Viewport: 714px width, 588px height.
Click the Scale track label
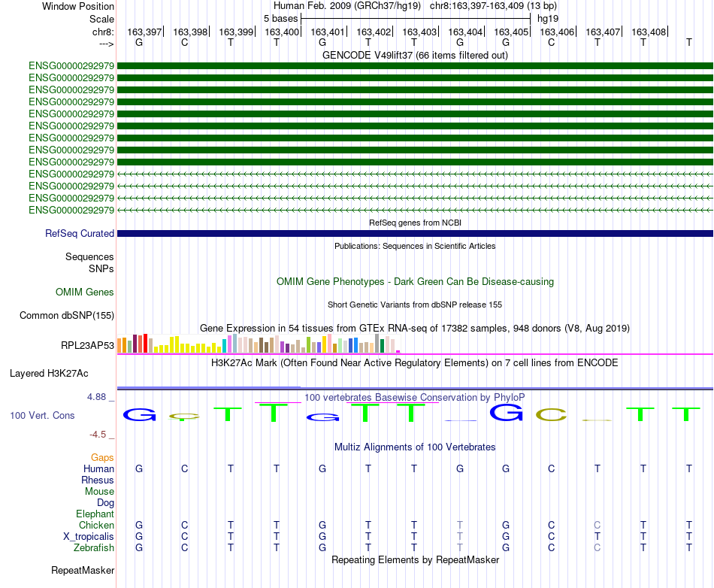point(101,19)
